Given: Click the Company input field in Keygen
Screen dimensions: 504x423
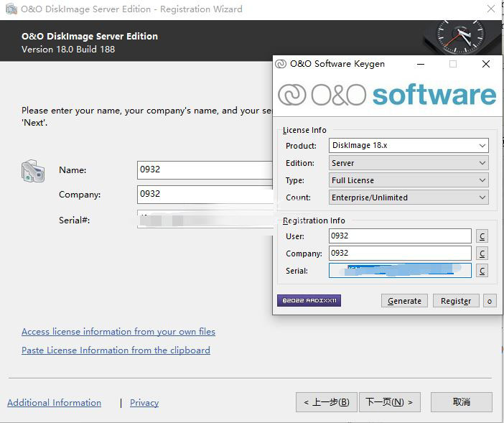Looking at the screenshot, I should [x=400, y=254].
